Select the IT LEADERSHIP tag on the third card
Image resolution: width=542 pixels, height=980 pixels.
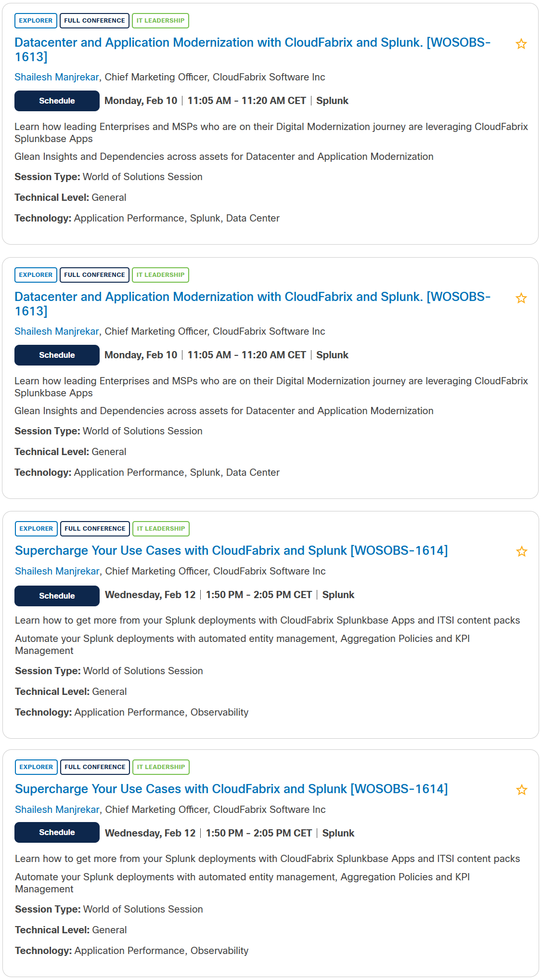tap(161, 529)
